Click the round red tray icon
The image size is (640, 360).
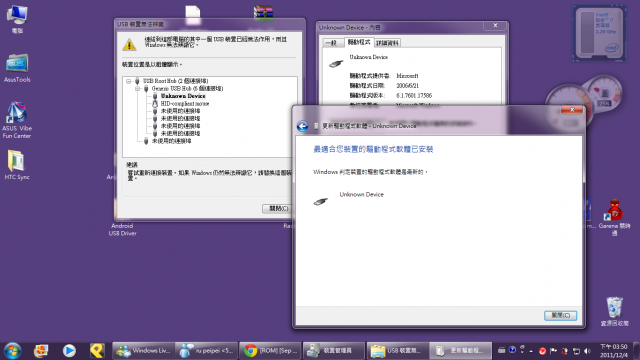point(542,351)
